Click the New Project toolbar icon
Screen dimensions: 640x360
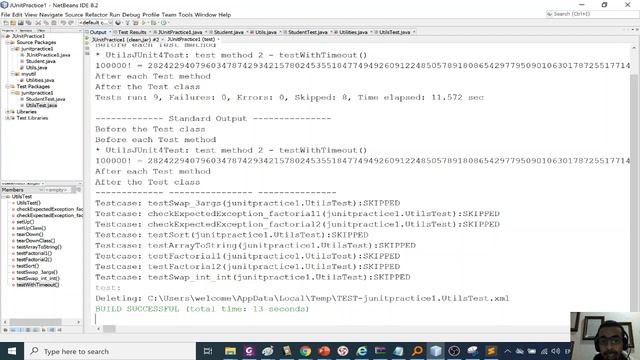[13, 23]
